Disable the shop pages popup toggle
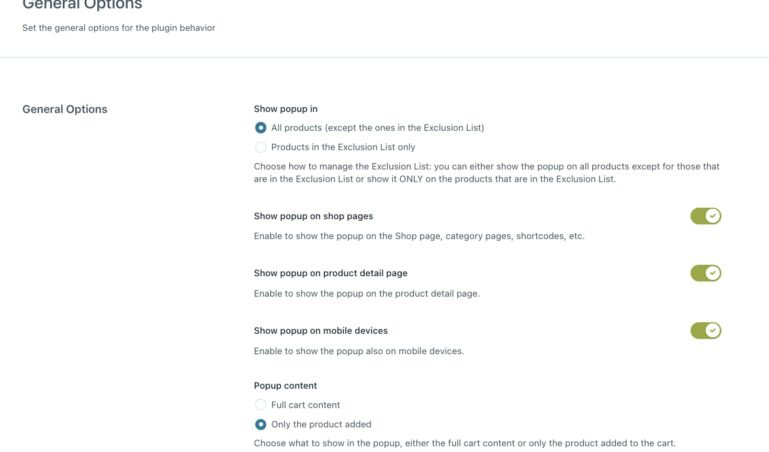 click(x=705, y=216)
